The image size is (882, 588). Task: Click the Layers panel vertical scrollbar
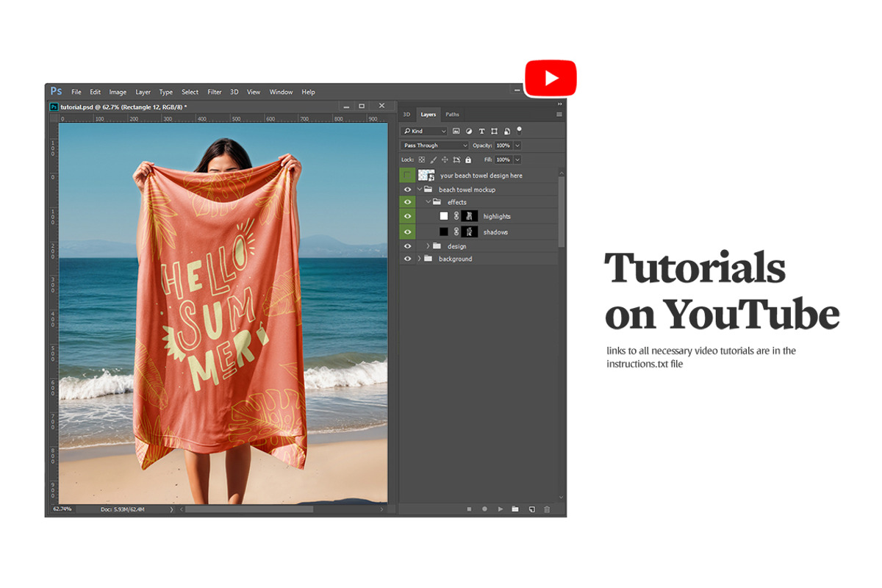click(x=562, y=212)
